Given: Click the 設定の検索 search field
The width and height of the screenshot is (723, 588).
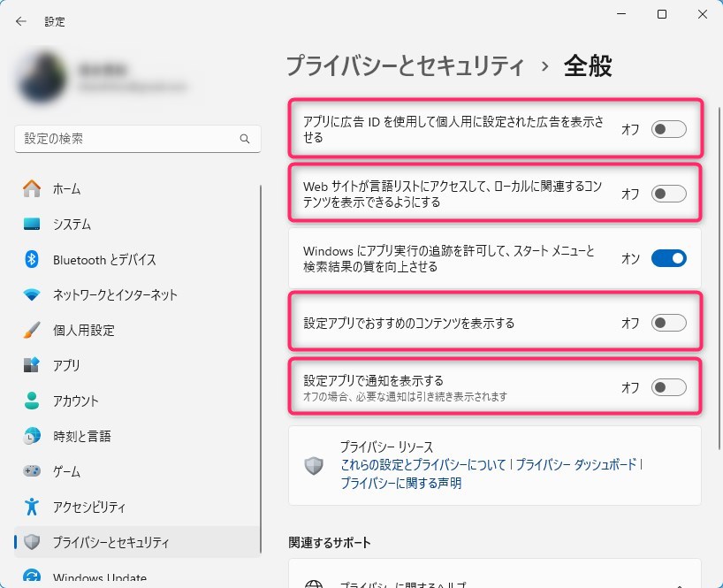Looking at the screenshot, I should 128,139.
